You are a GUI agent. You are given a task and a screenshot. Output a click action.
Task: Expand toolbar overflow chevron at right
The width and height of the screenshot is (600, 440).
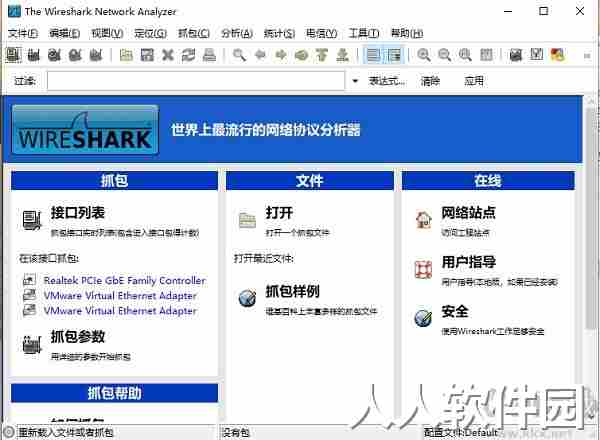(587, 56)
